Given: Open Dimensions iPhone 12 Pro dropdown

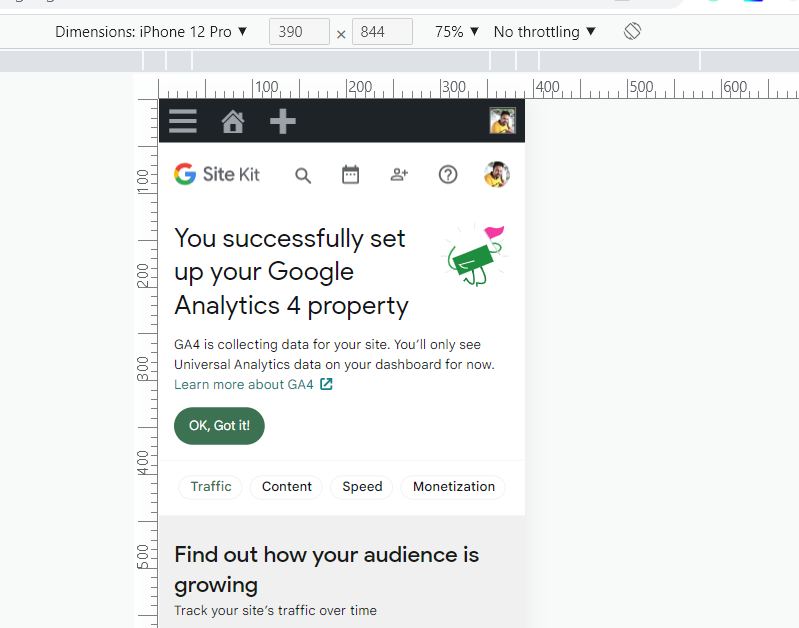Looking at the screenshot, I should pos(151,32).
